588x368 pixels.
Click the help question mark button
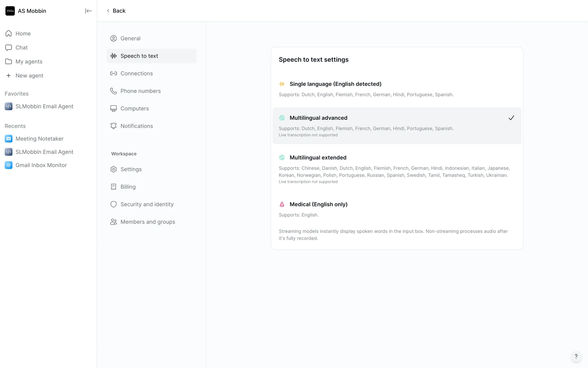576,356
